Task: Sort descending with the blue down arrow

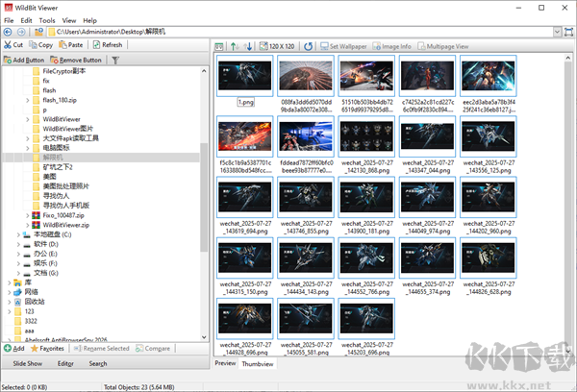Action: coord(248,46)
